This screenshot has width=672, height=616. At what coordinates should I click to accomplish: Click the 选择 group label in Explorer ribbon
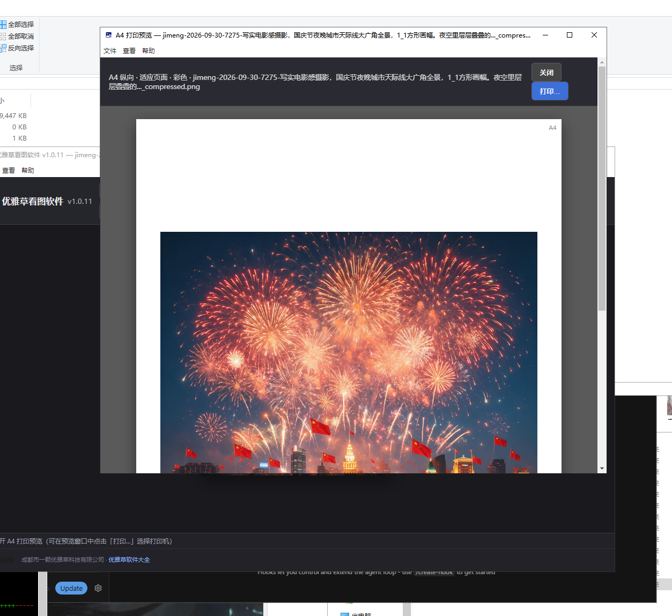click(16, 68)
